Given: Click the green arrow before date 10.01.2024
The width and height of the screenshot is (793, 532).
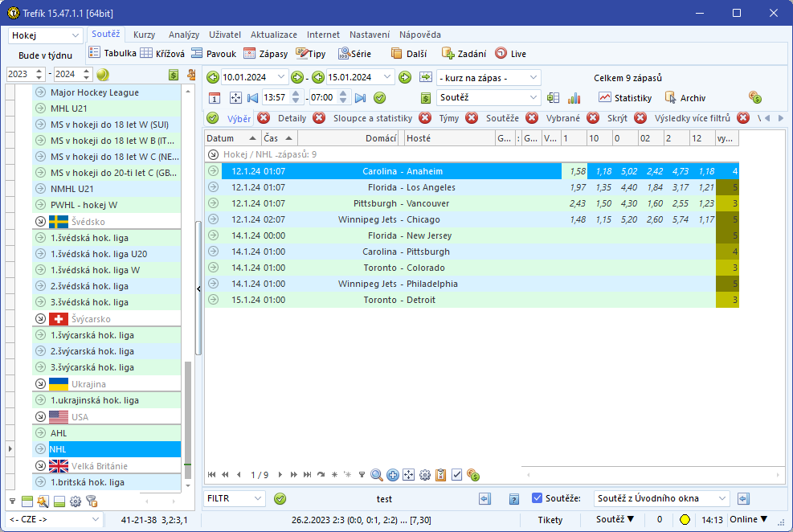Looking at the screenshot, I should coord(213,77).
